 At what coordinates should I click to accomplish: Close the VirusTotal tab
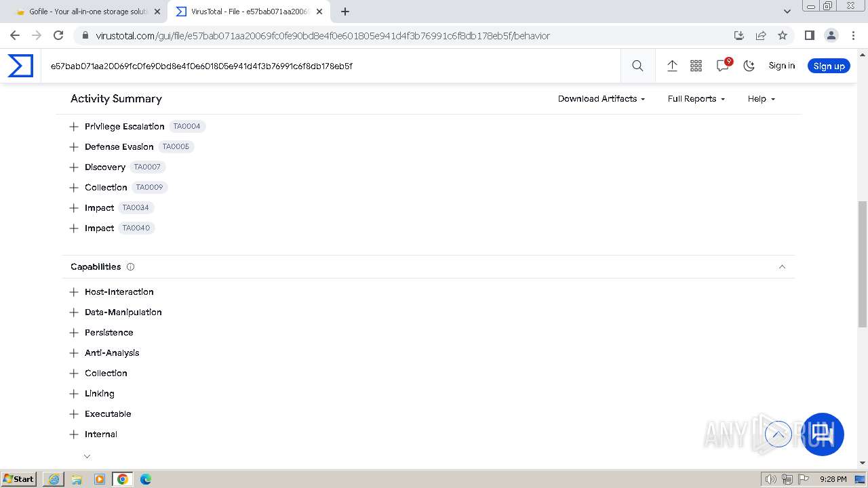[x=319, y=12]
